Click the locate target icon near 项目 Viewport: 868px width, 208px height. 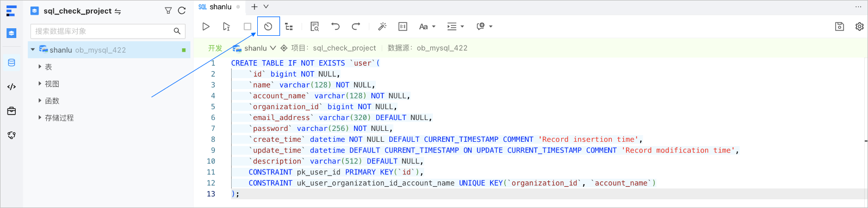coord(284,48)
